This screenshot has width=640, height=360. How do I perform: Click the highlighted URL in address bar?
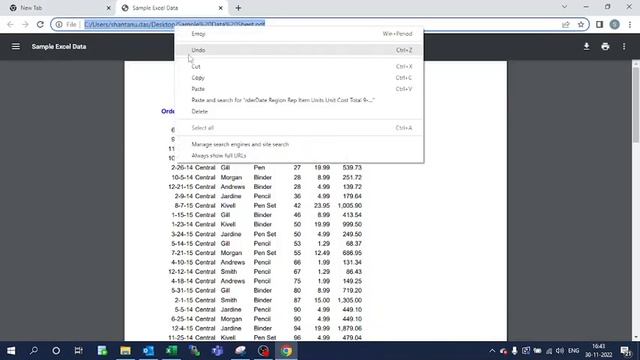[x=175, y=24]
